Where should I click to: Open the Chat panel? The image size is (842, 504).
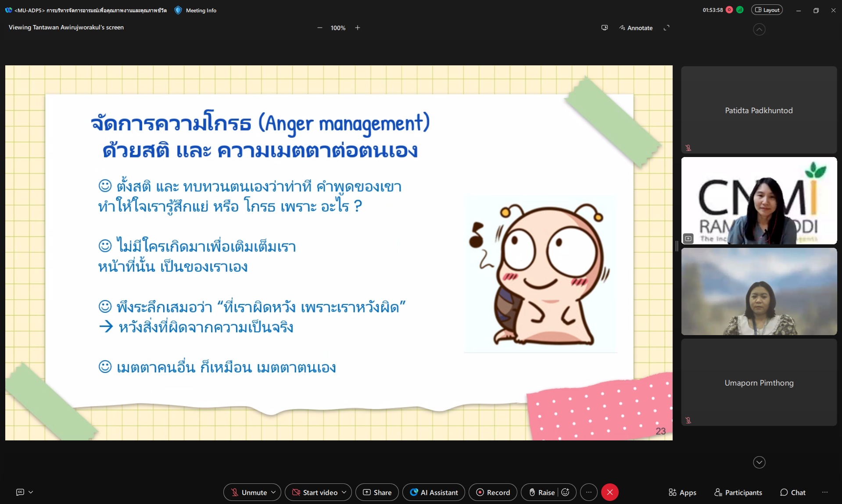(792, 492)
